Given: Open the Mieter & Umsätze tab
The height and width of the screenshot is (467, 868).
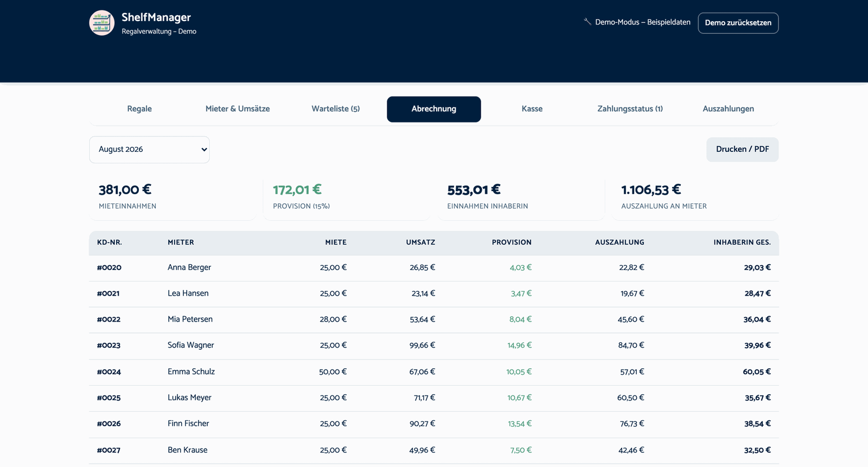Looking at the screenshot, I should click(x=238, y=109).
